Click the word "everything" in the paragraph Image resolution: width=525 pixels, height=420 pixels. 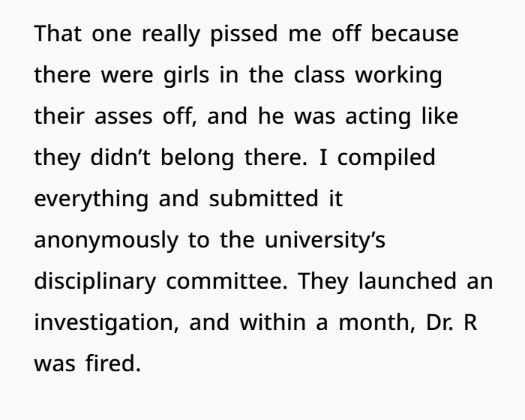91,199
